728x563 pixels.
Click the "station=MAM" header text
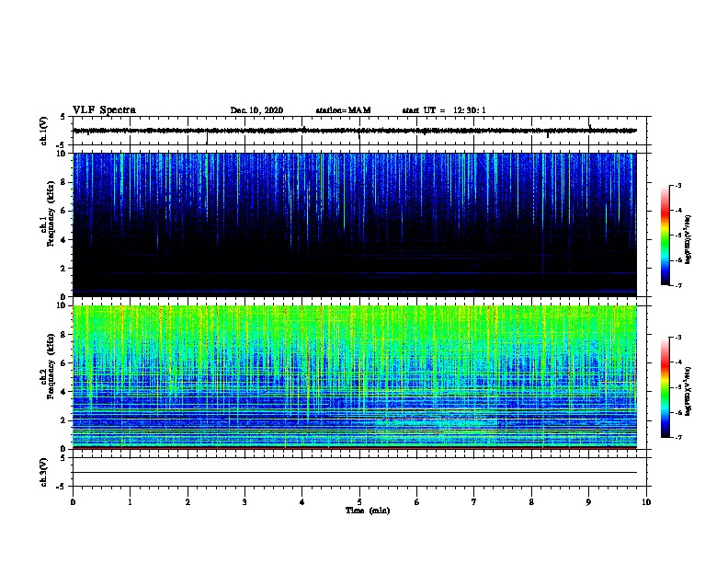[x=343, y=110]
